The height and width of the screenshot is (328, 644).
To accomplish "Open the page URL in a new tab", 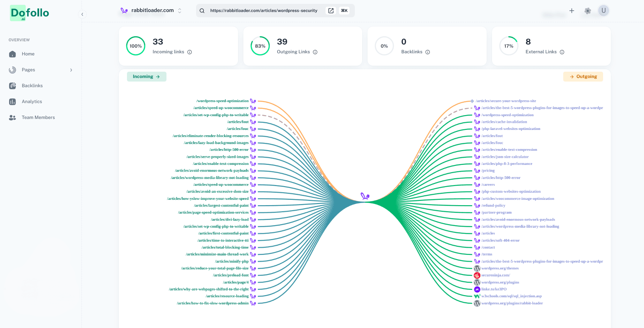I will pyautogui.click(x=331, y=11).
